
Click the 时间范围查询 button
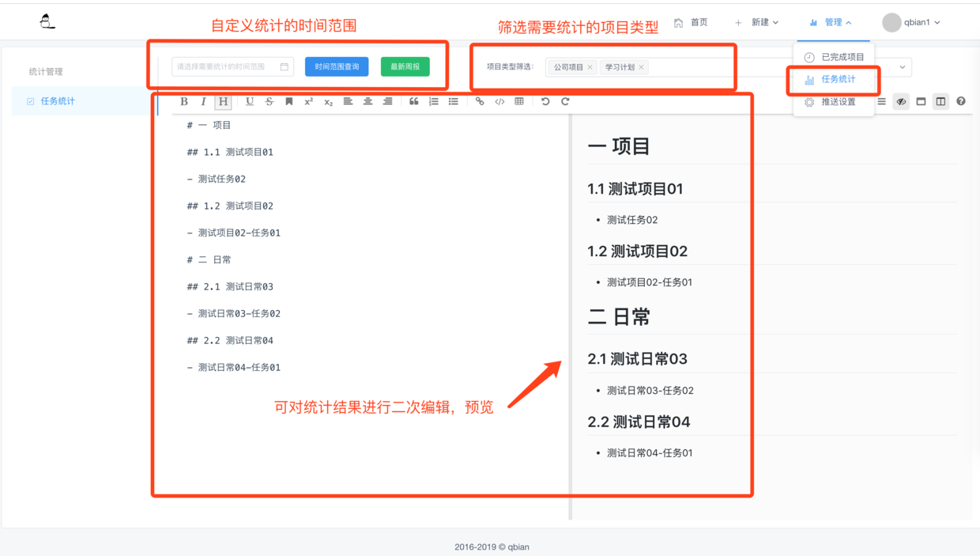(x=337, y=66)
